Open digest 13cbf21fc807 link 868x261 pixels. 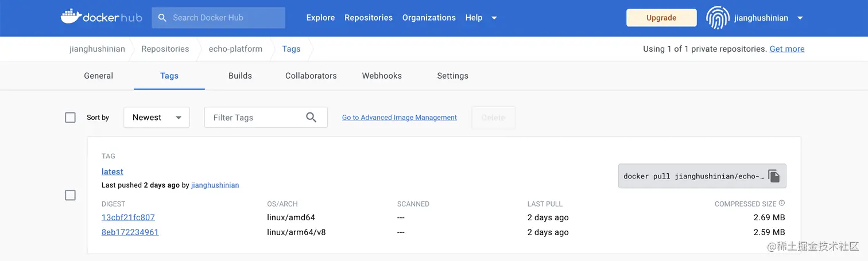(x=128, y=217)
